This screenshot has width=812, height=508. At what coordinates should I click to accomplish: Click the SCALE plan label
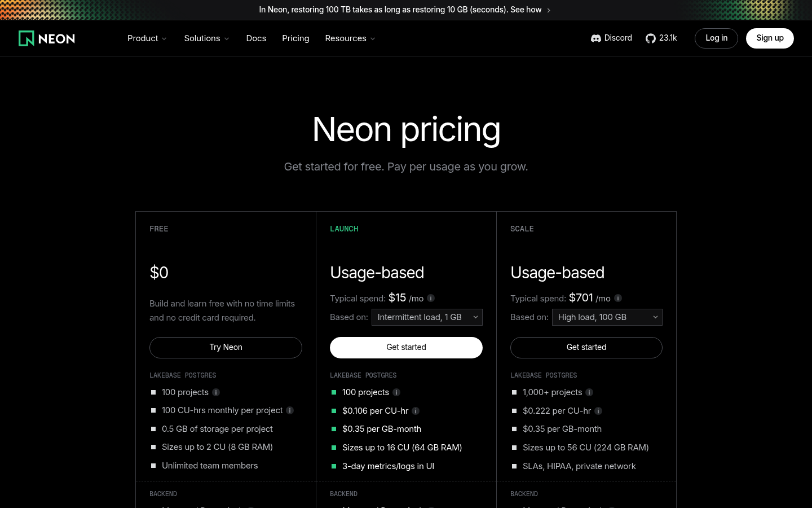(522, 229)
